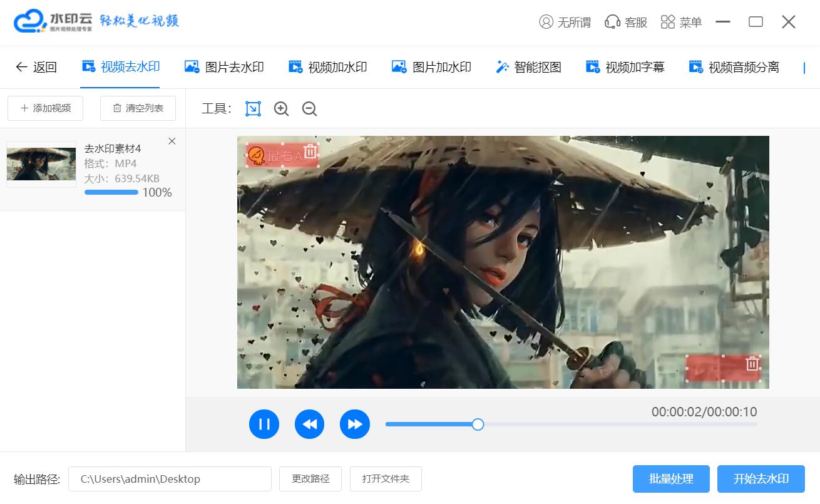Rewind the video
The image size is (820, 504).
(x=310, y=424)
